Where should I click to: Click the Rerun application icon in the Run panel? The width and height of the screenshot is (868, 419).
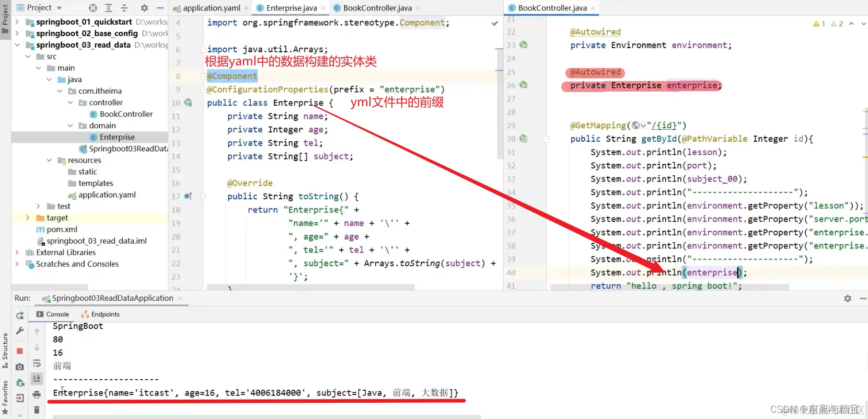20,315
